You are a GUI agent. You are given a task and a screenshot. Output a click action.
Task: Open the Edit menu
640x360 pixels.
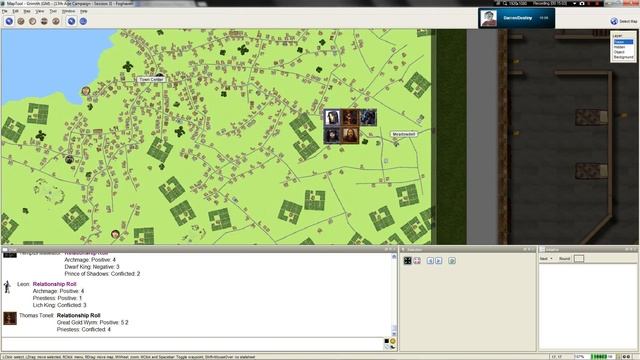pos(16,11)
